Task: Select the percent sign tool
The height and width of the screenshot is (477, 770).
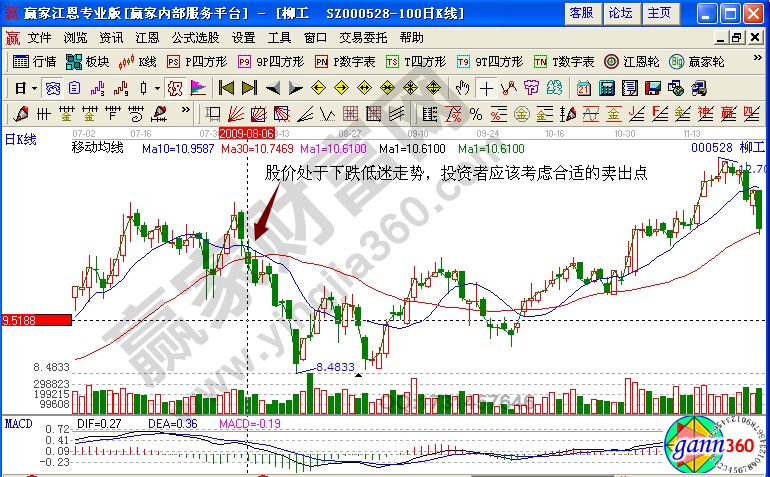Action: pos(475,112)
